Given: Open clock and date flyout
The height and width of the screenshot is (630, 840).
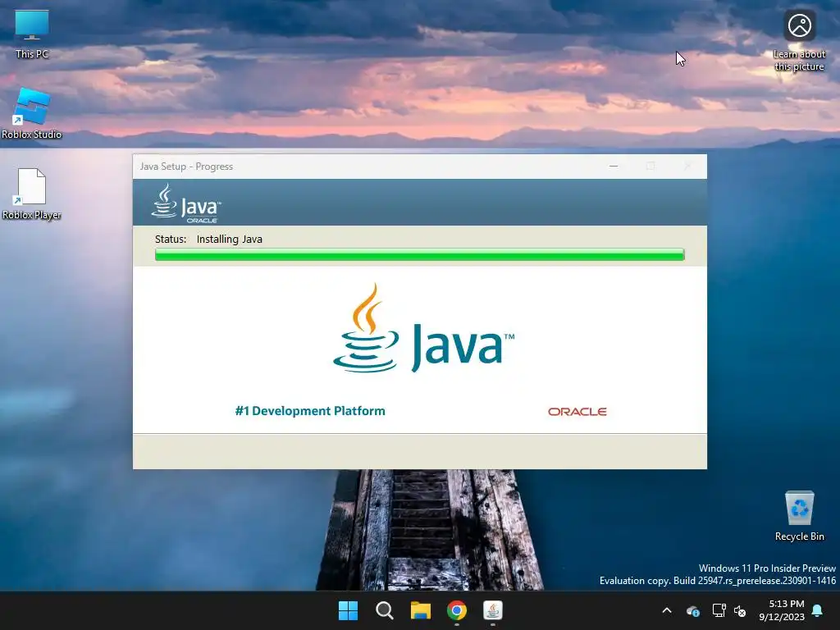Looking at the screenshot, I should [x=782, y=610].
